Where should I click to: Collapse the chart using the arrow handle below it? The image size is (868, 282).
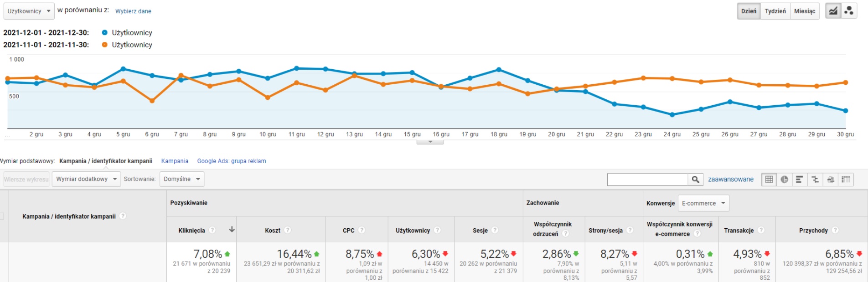[x=430, y=142]
